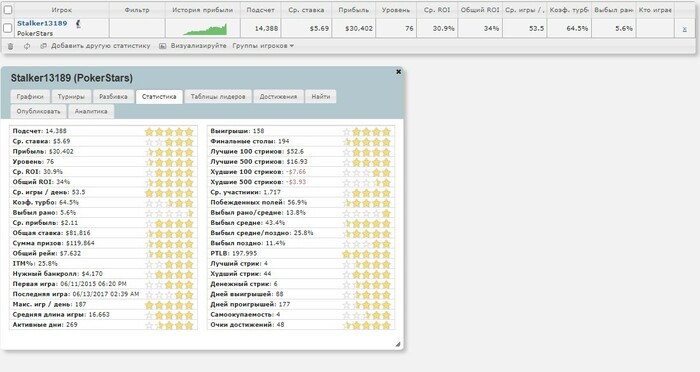Click the Самоокупаемость: 4 star rating

pos(367,315)
